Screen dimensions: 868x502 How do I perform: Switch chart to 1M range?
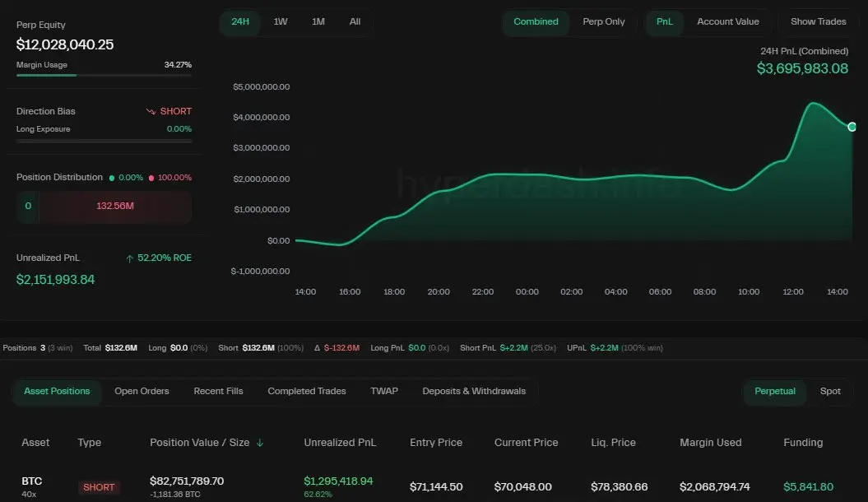318,21
